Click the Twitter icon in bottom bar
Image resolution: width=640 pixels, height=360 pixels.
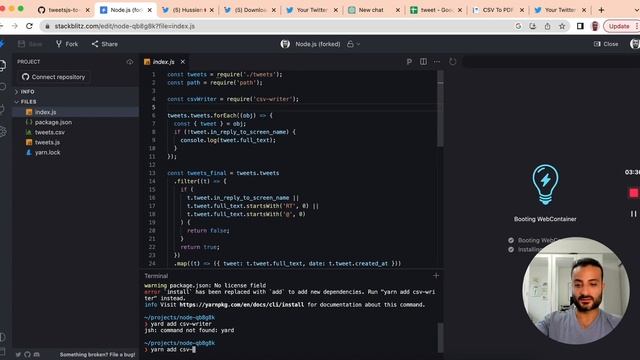click(18, 355)
